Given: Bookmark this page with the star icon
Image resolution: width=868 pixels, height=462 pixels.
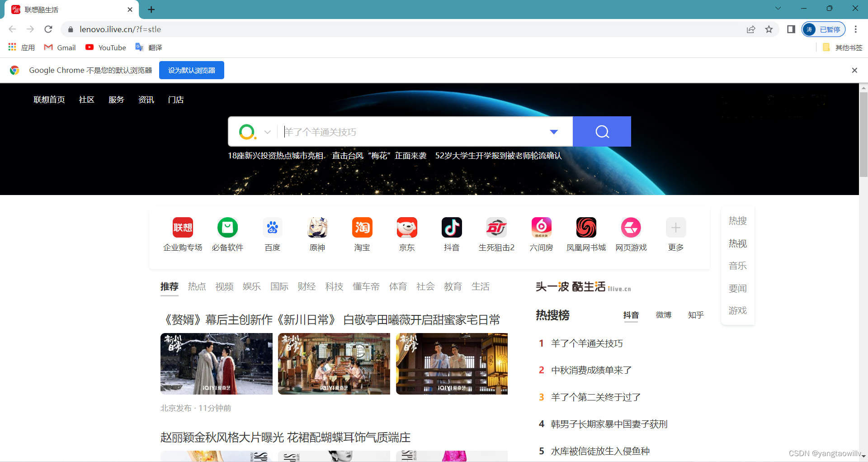Looking at the screenshot, I should (x=769, y=29).
